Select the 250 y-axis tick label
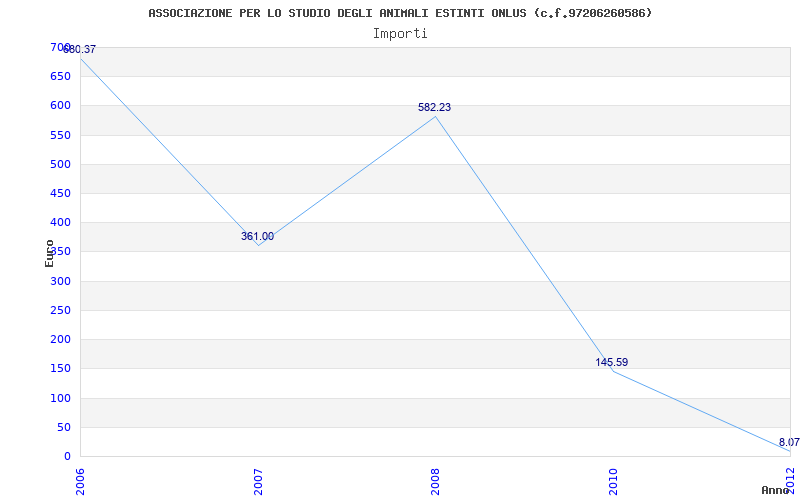Image resolution: width=800 pixels, height=500 pixels. (x=60, y=310)
